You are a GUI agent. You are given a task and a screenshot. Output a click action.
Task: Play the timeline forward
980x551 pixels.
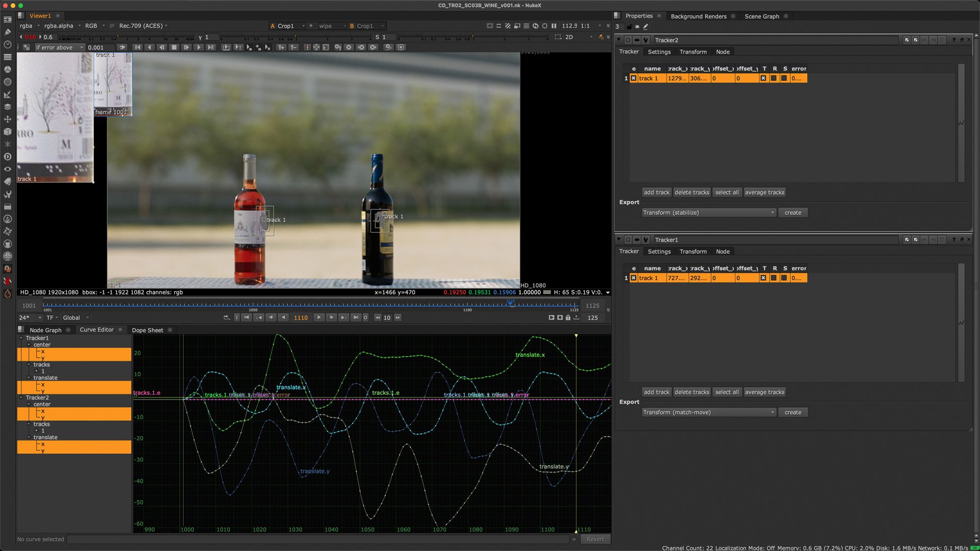(x=319, y=317)
